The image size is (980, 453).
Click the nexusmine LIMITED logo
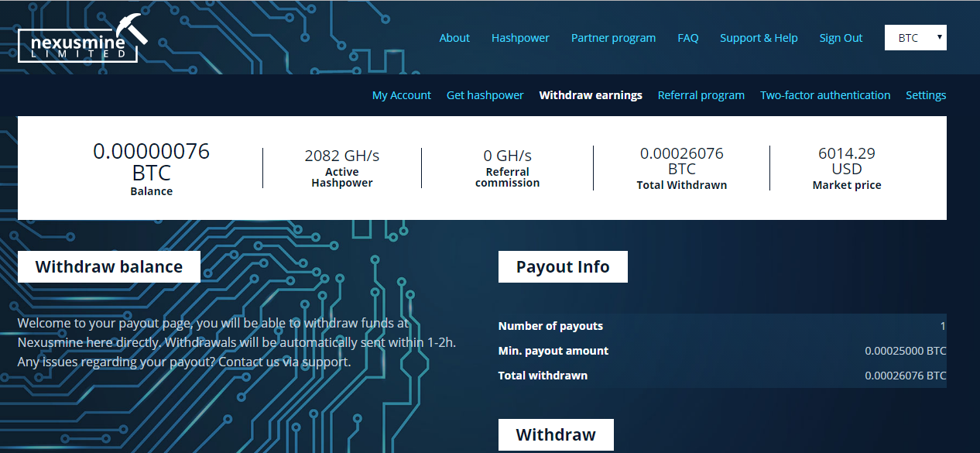coord(84,38)
